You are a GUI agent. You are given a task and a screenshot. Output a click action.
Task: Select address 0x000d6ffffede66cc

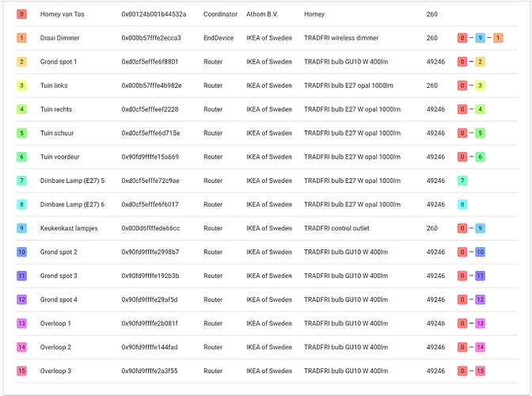click(x=150, y=228)
